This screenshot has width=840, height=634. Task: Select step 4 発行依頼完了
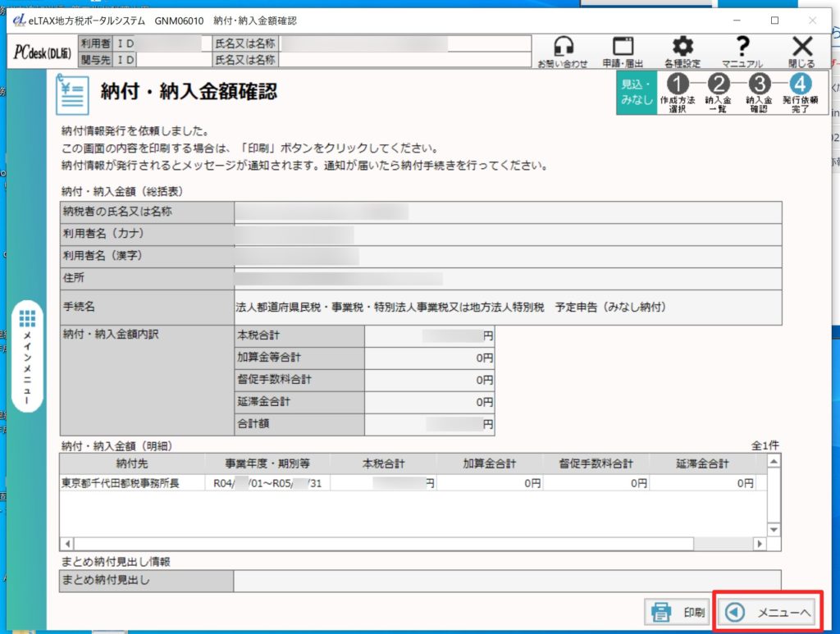801,92
